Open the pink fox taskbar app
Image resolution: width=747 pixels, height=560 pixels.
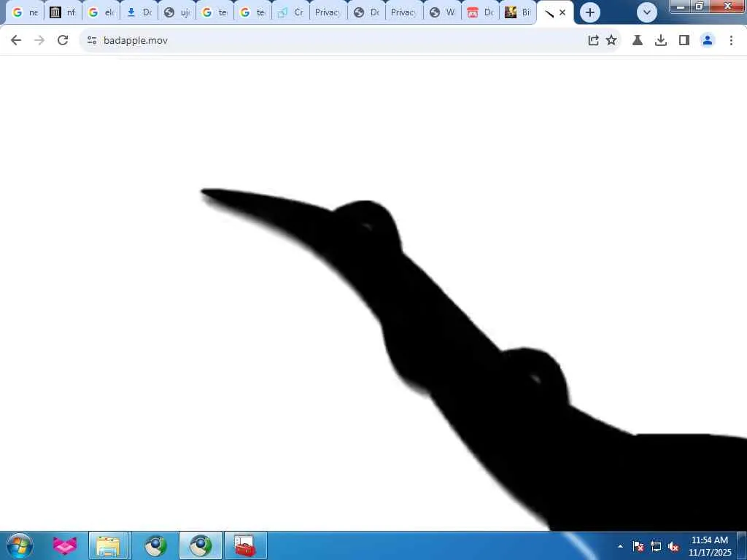click(x=65, y=545)
